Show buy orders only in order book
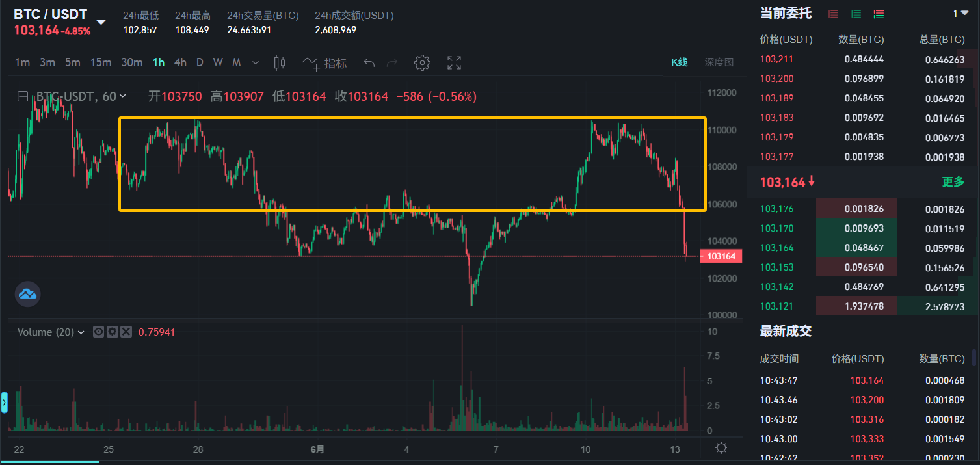Image resolution: width=980 pixels, height=465 pixels. coord(856,14)
